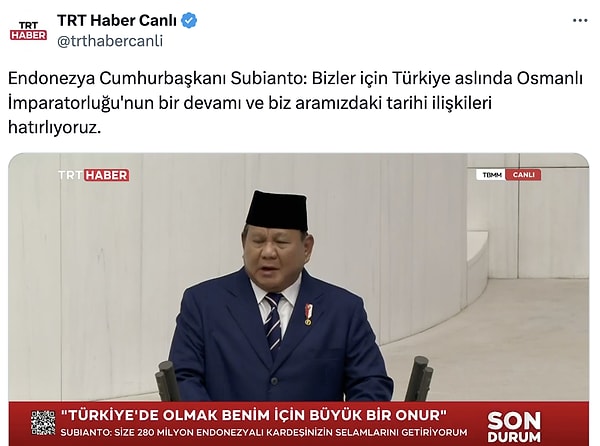Click the TRT Haber Canlı display name
The width and height of the screenshot is (600, 446).
[x=117, y=20]
